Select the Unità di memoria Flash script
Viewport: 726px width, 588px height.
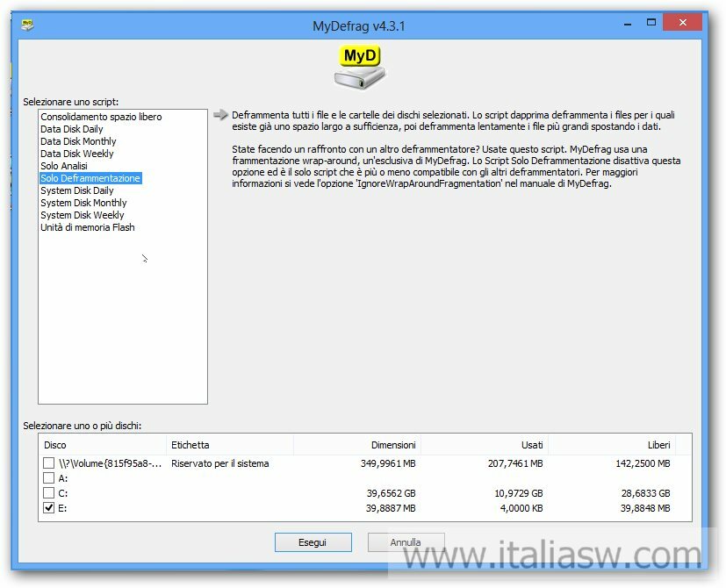88,227
